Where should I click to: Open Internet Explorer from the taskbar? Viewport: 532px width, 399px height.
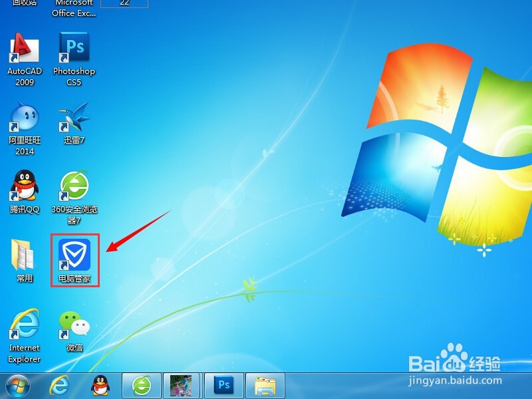[59, 386]
